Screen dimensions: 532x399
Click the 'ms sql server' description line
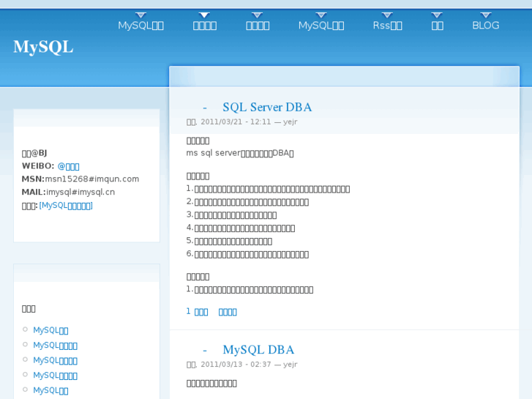[x=240, y=153]
